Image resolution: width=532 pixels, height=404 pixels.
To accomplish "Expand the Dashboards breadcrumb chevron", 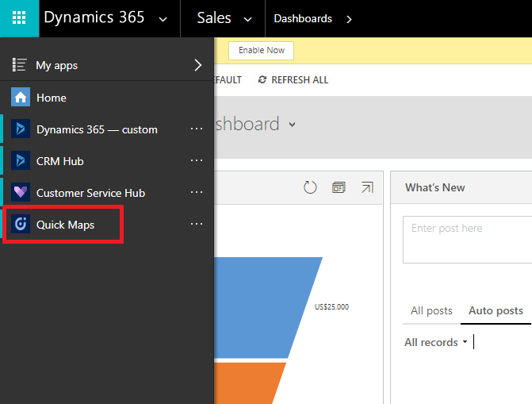I will tap(349, 19).
